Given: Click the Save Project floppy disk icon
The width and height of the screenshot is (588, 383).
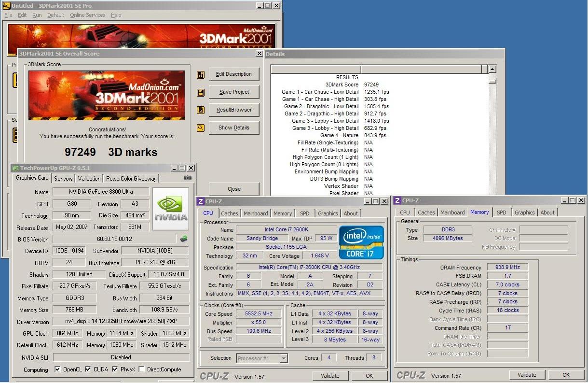Looking at the screenshot, I should (201, 92).
